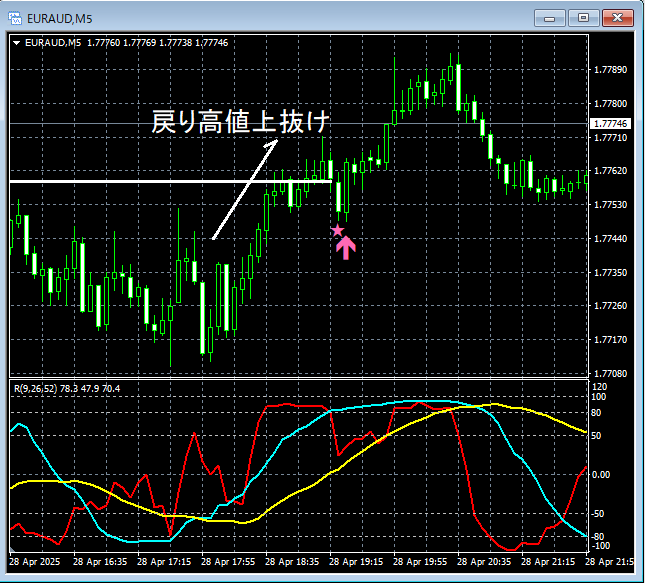The width and height of the screenshot is (646, 583).
Task: Click the 28 Apr 17:15 time label
Action: [164, 562]
